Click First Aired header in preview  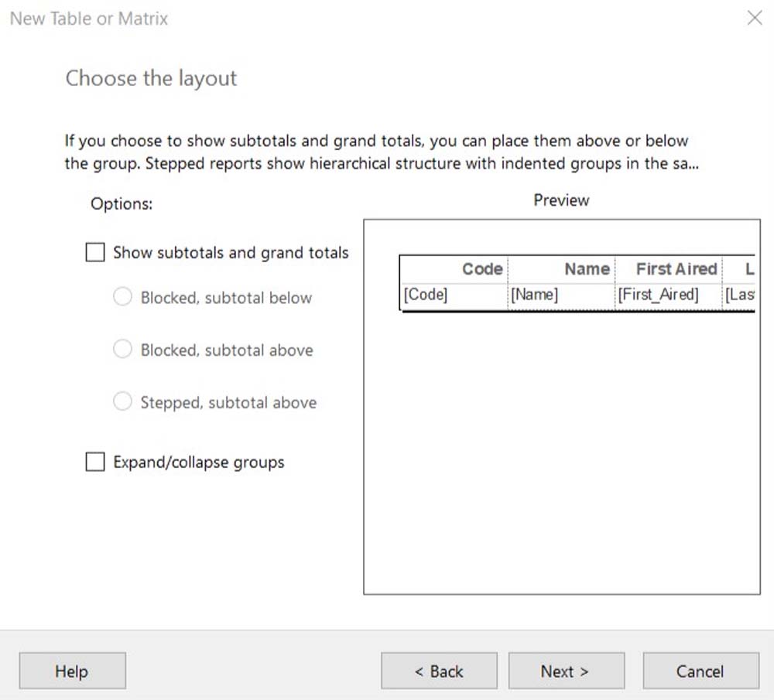click(676, 269)
